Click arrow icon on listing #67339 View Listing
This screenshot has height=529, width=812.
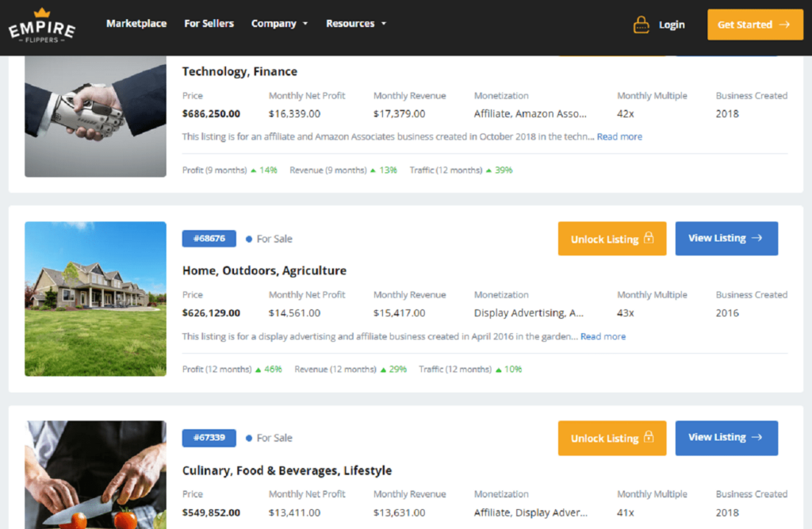click(x=757, y=437)
